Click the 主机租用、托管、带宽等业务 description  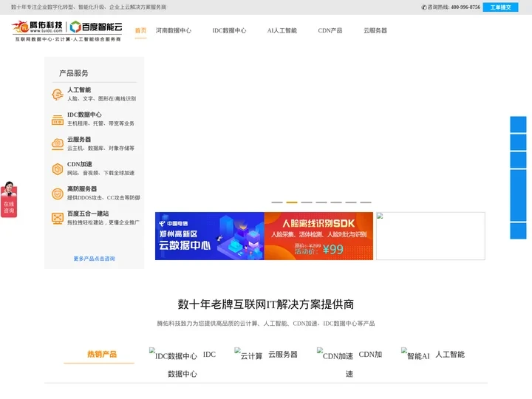[x=100, y=123]
